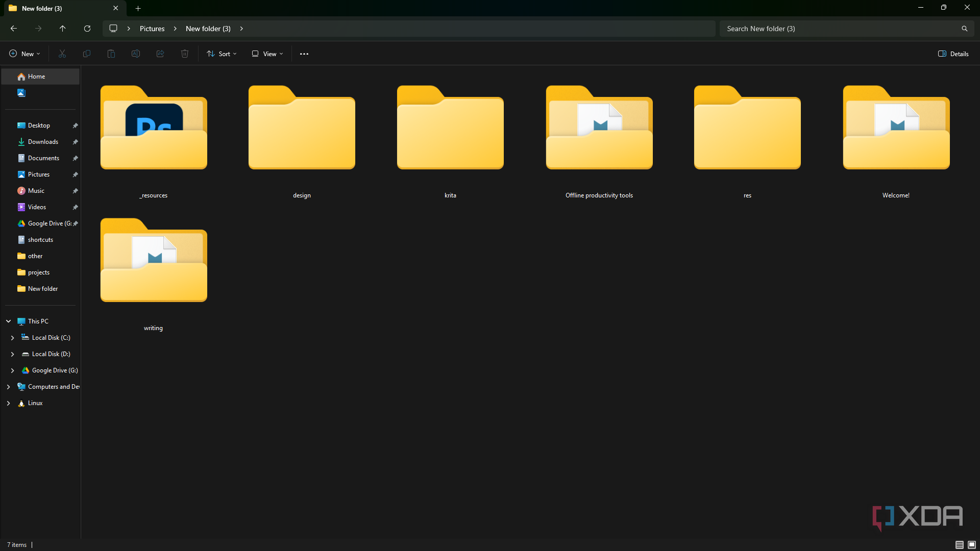Click the Cut scissors icon
This screenshot has height=551, width=980.
point(62,54)
